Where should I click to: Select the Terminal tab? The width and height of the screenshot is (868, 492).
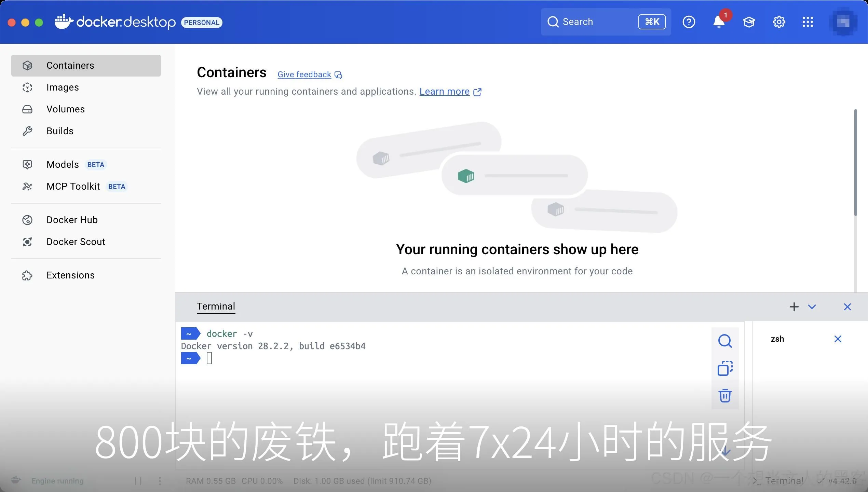[x=216, y=306]
